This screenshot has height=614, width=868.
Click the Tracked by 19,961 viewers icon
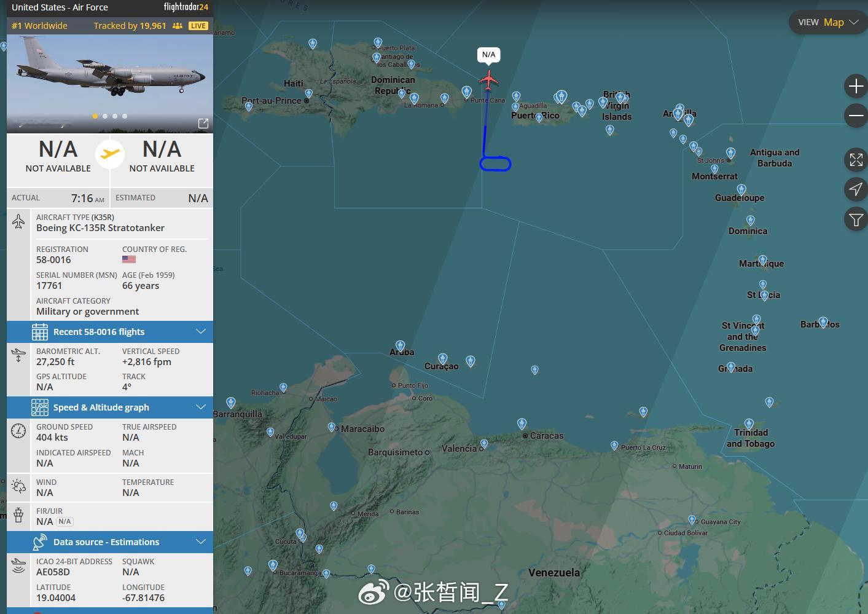pos(178,26)
